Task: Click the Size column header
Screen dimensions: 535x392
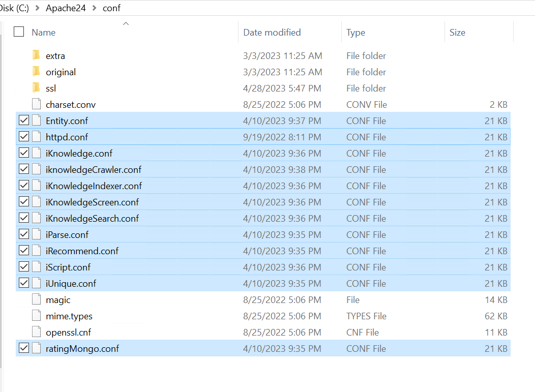Action: [x=457, y=32]
